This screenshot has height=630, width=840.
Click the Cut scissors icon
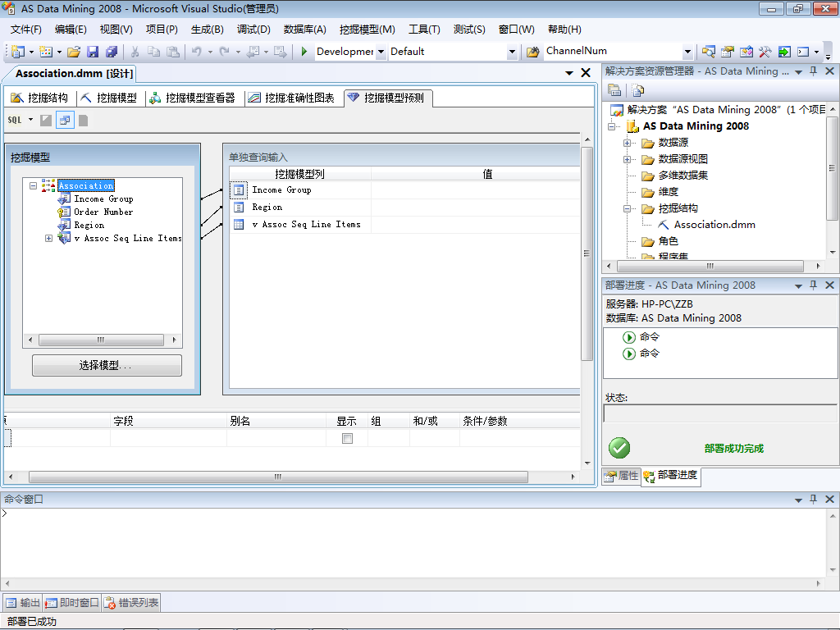pos(135,52)
